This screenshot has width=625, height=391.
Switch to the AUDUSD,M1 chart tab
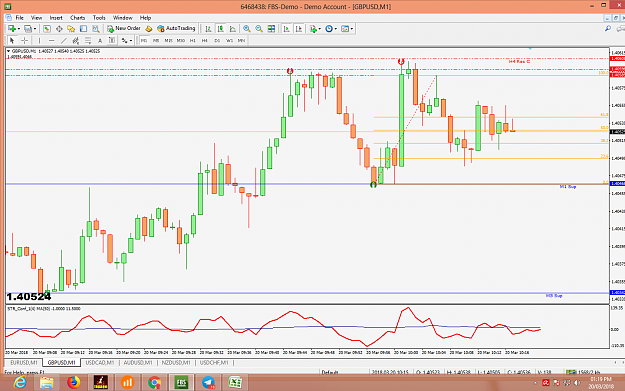point(138,363)
